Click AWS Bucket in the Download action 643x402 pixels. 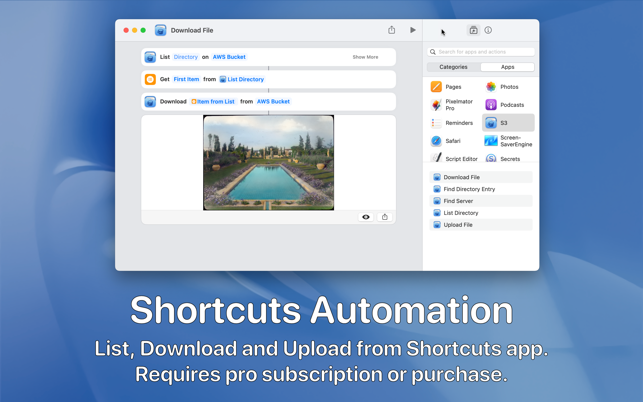tap(273, 101)
